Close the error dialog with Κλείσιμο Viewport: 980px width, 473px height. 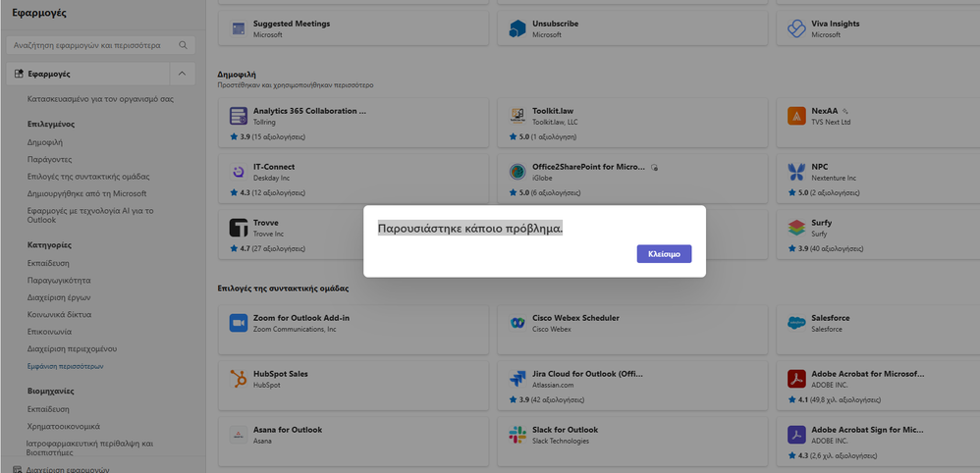[x=664, y=254]
